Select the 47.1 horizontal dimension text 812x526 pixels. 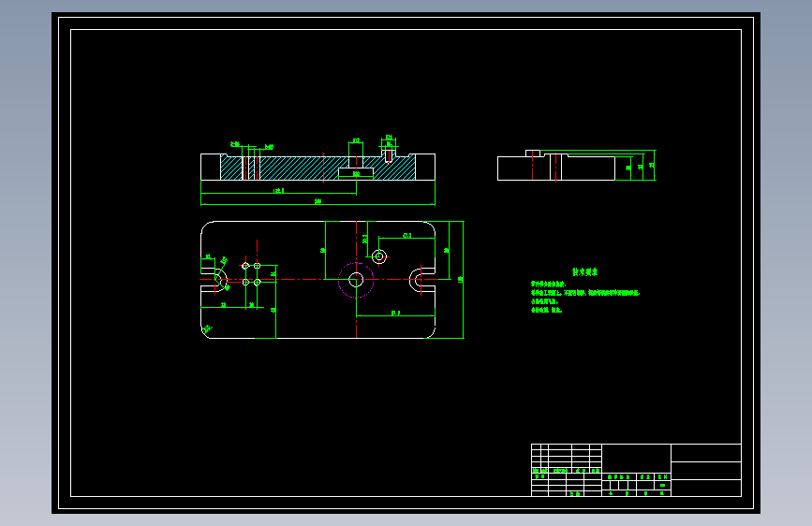407,236
